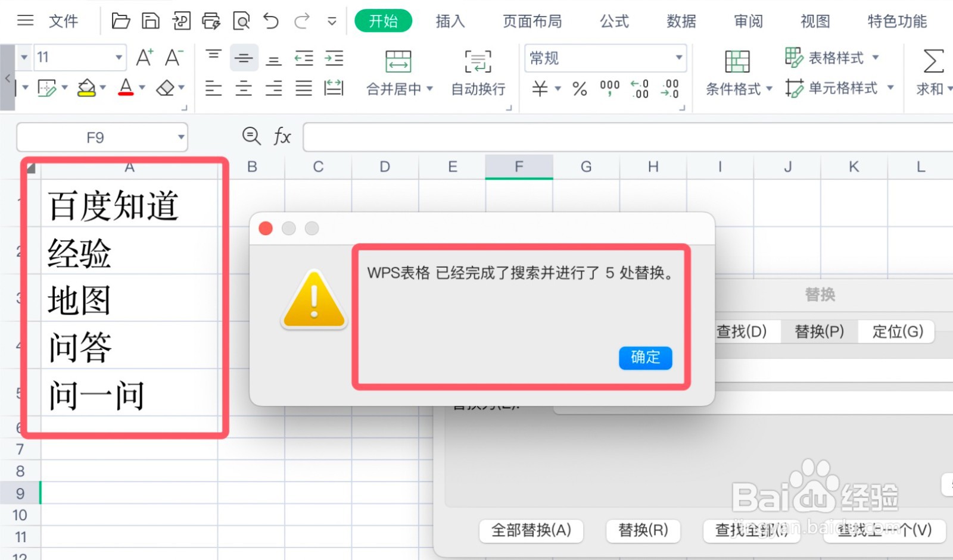The height and width of the screenshot is (560, 953).
Task: Open 单元格样式 cell style menu
Action: tap(839, 89)
